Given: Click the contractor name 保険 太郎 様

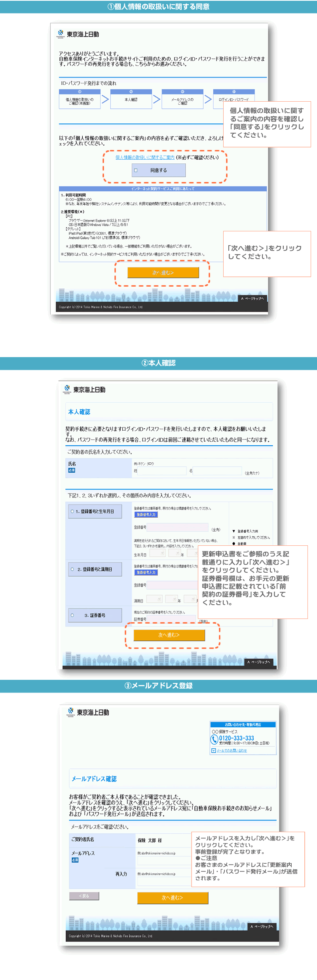Looking at the screenshot, I should click(x=150, y=840).
